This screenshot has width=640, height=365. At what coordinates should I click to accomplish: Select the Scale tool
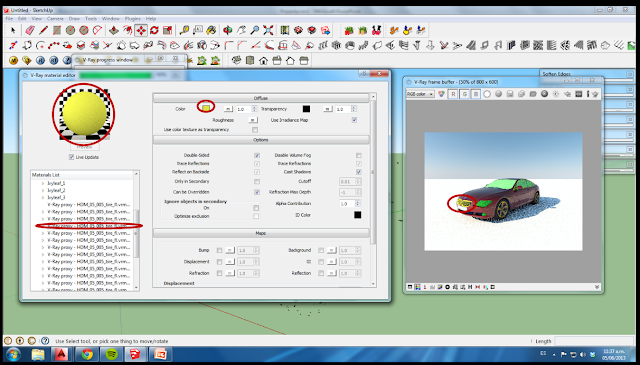point(167,30)
